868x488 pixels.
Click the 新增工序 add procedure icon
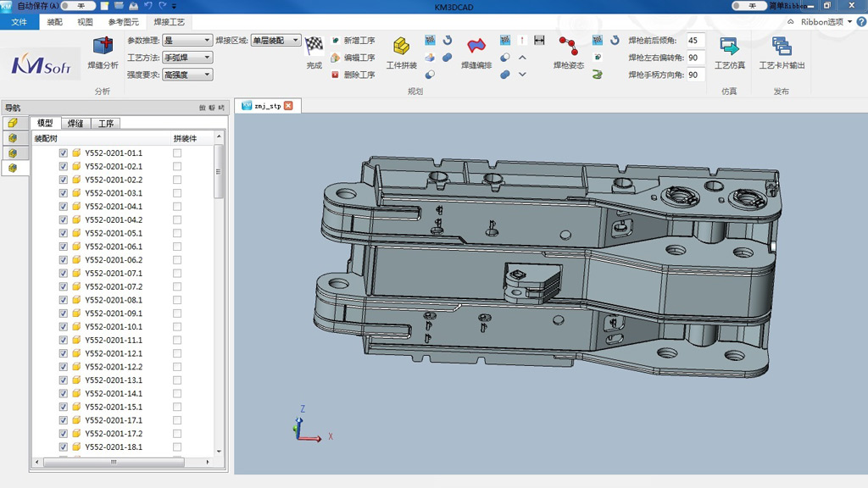[x=336, y=40]
